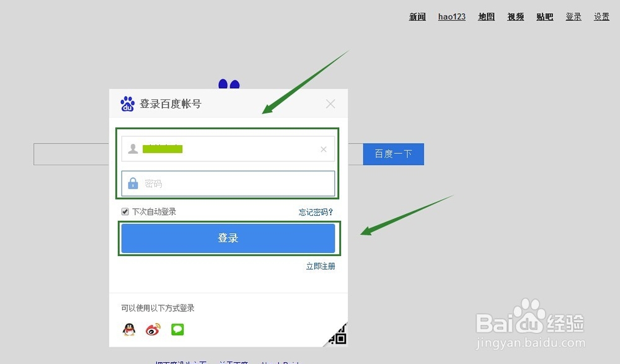Follow the 立即注册 register link
The image size is (620, 364).
click(320, 265)
